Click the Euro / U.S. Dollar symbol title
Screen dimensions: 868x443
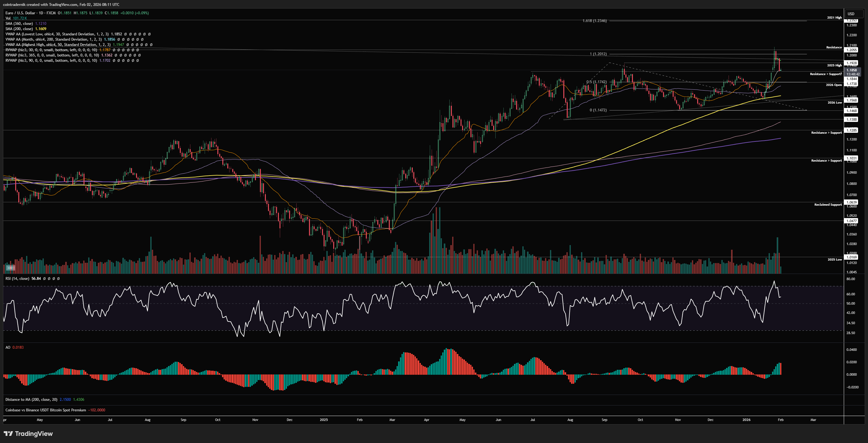(x=20, y=13)
